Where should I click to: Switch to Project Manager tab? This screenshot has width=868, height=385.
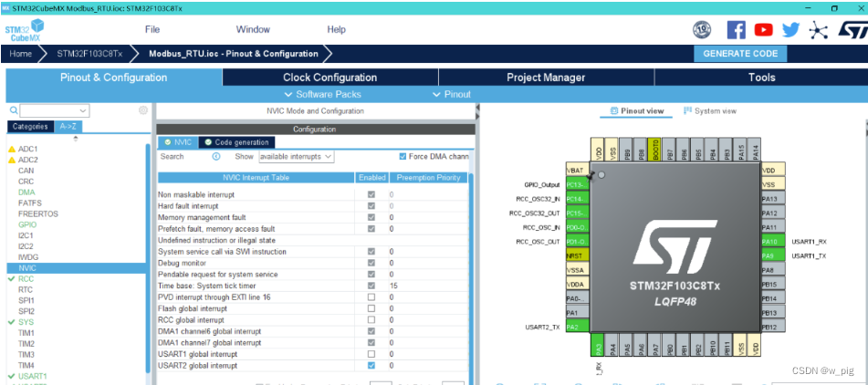click(x=546, y=78)
